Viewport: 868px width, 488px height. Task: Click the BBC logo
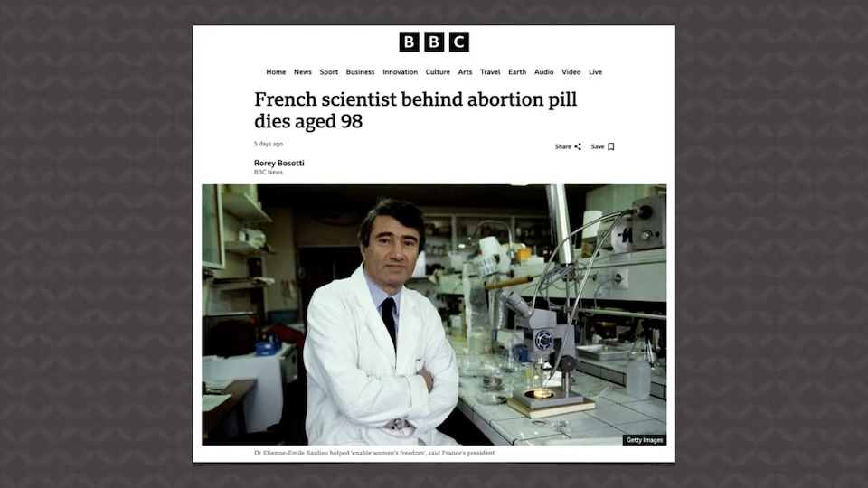point(434,42)
